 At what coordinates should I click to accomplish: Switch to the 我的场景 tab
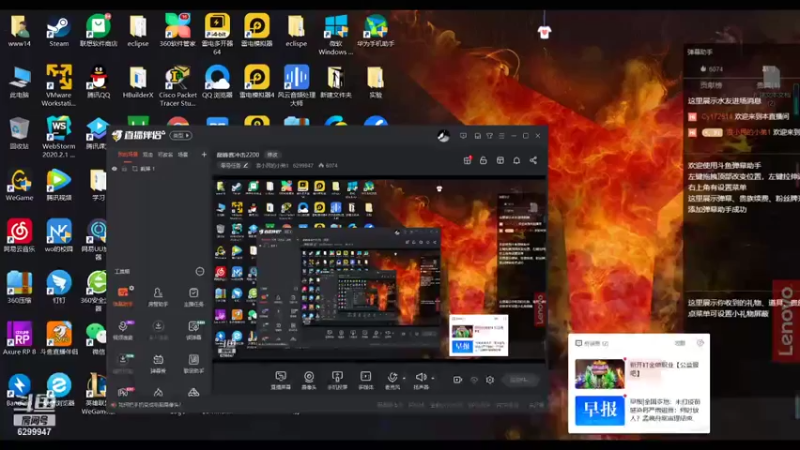(128, 154)
